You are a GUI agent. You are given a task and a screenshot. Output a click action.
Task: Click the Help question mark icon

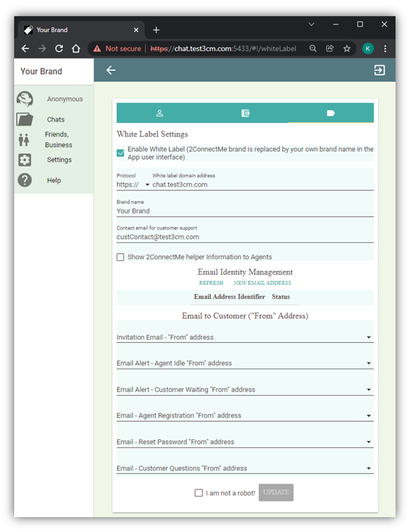pyautogui.click(x=24, y=180)
